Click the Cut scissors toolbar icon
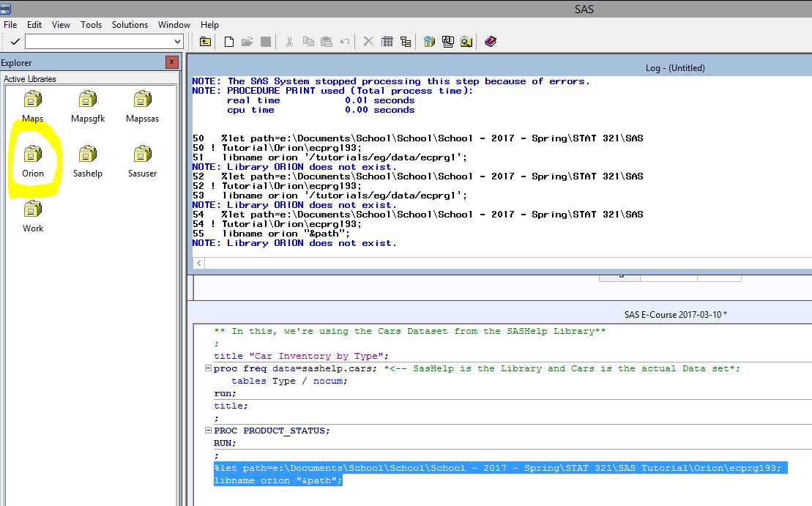This screenshot has height=506, width=812. [288, 42]
